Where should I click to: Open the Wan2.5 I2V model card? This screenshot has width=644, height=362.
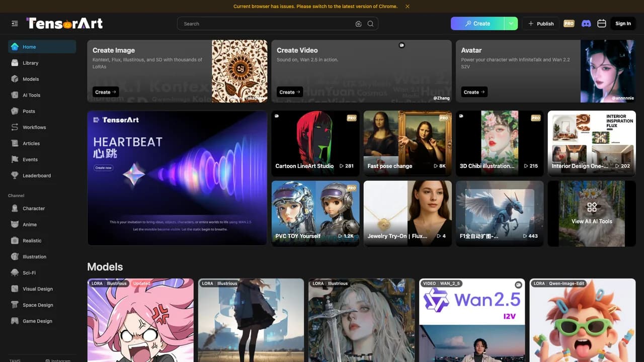(x=472, y=320)
